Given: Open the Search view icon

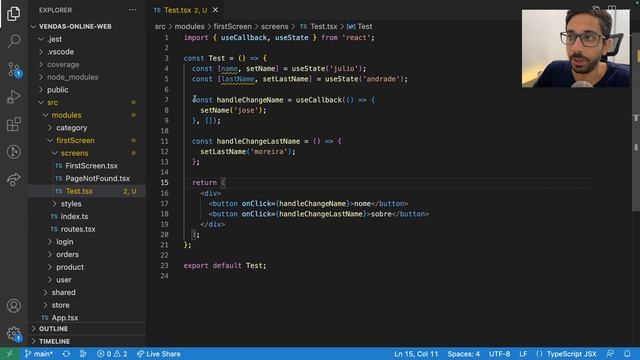Looking at the screenshot, I should [x=13, y=41].
